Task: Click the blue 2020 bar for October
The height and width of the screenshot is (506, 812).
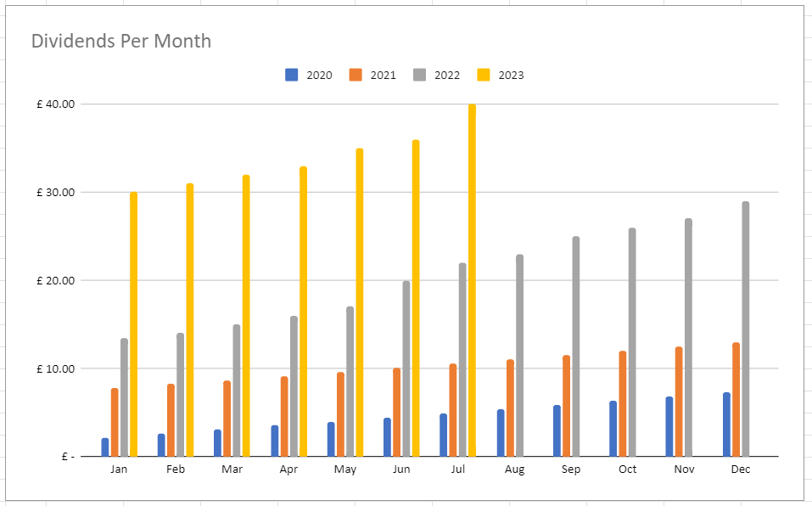Action: tap(613, 429)
